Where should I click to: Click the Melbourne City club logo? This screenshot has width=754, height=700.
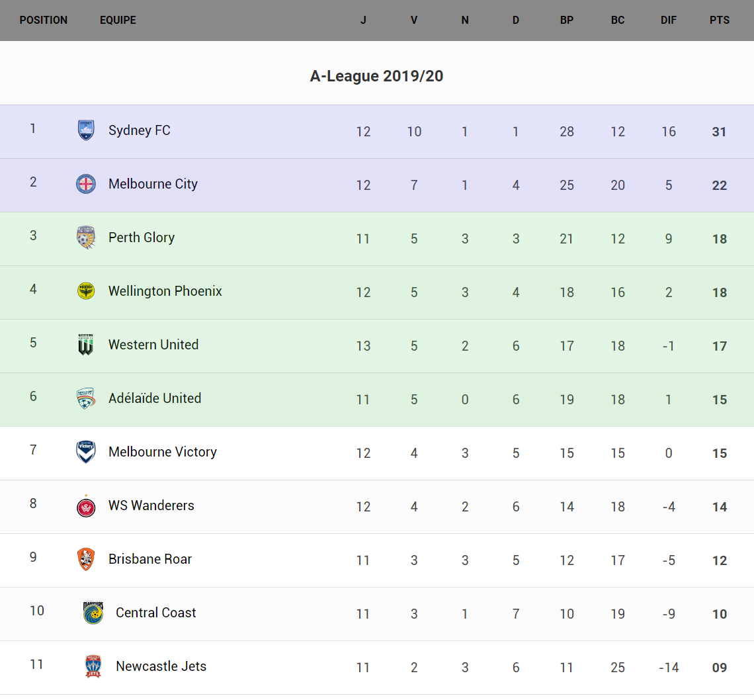[x=86, y=184]
